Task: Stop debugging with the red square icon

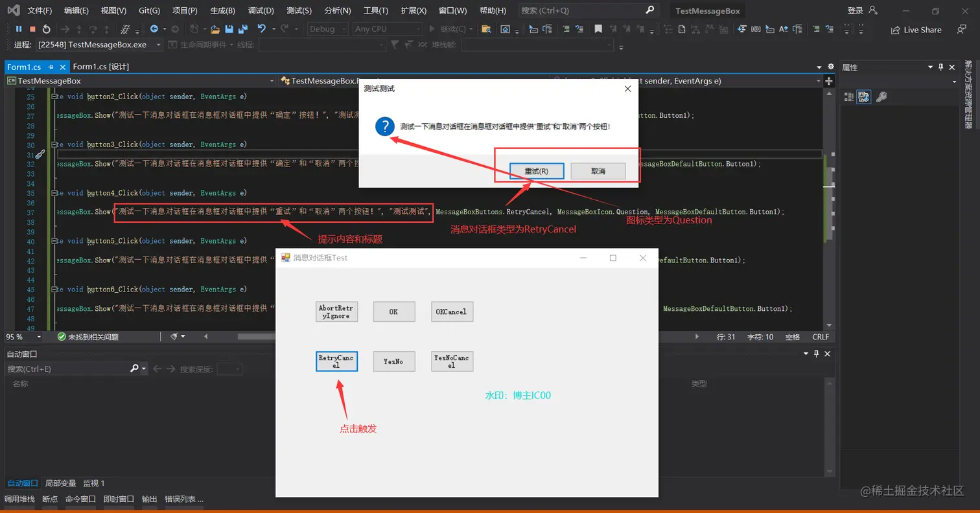Action: point(32,29)
